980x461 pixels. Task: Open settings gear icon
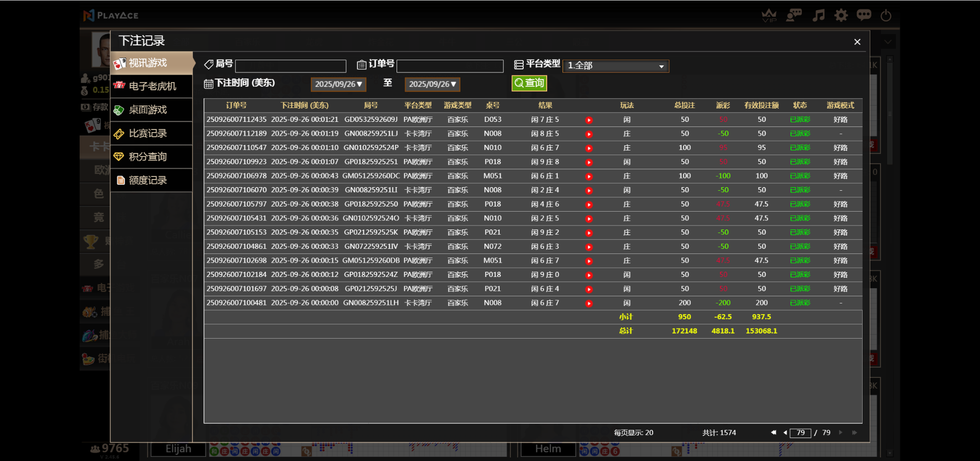[x=841, y=15]
